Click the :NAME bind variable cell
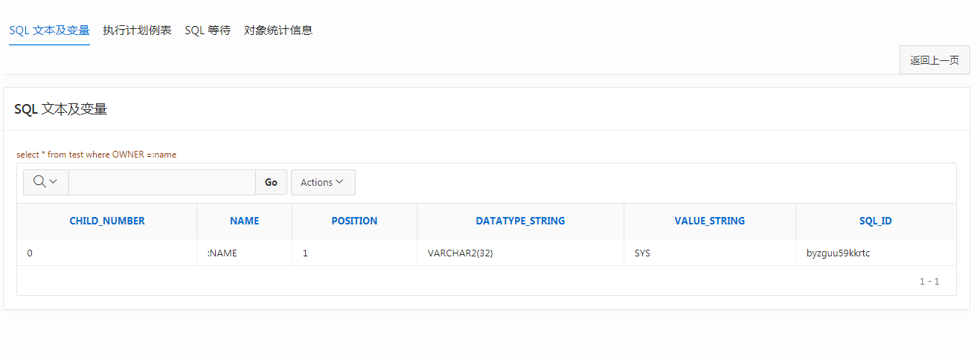The image size is (980, 353). pyautogui.click(x=222, y=253)
